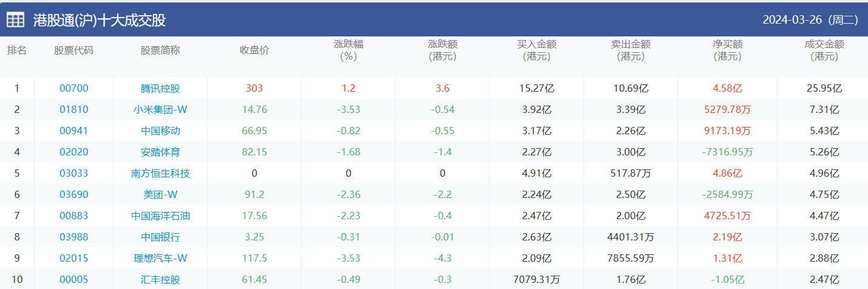Click the 涨跌幅 column header
The height and width of the screenshot is (289, 868).
348,50
